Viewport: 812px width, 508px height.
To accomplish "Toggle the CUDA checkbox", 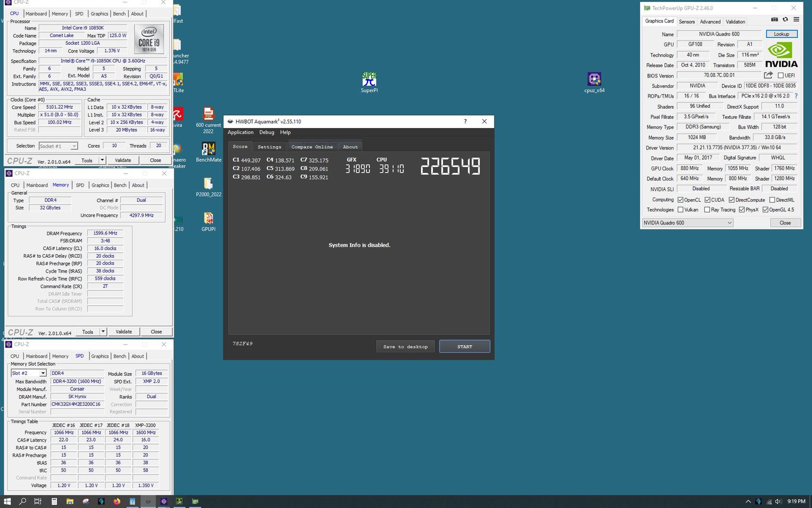I will pyautogui.click(x=707, y=200).
